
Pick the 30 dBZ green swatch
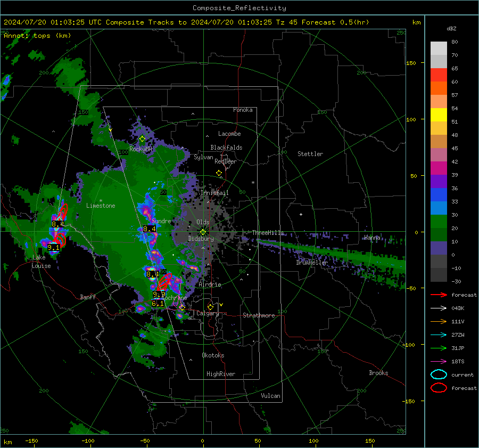pos(439,221)
